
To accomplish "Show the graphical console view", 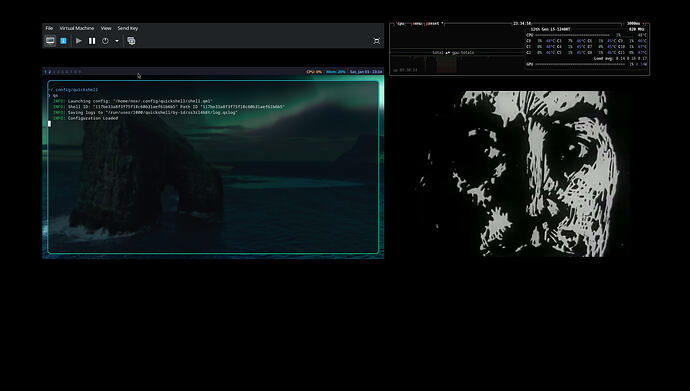I will (50, 41).
